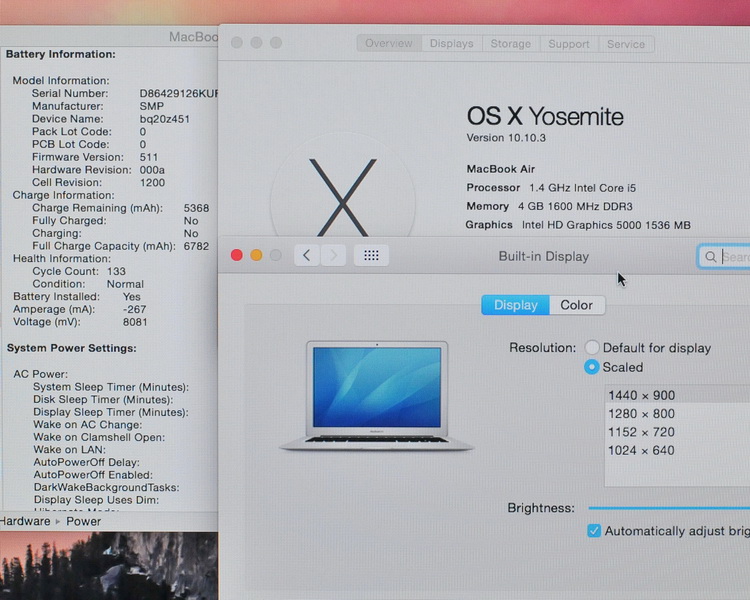Open the Storage tab in About This Mac
Screen dimensions: 750x600
pyautogui.click(x=511, y=44)
